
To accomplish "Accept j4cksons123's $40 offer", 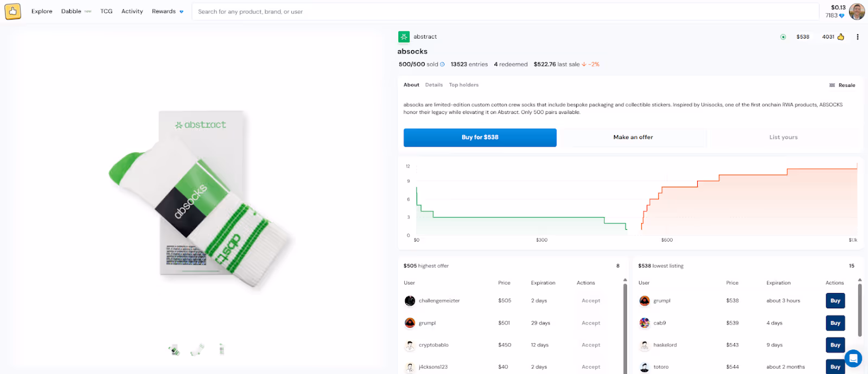I will pos(591,367).
